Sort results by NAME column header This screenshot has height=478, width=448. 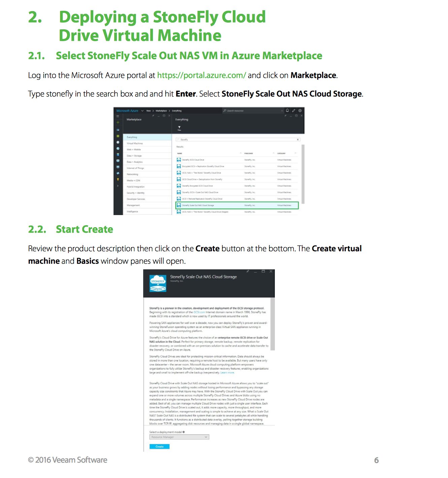(x=180, y=153)
